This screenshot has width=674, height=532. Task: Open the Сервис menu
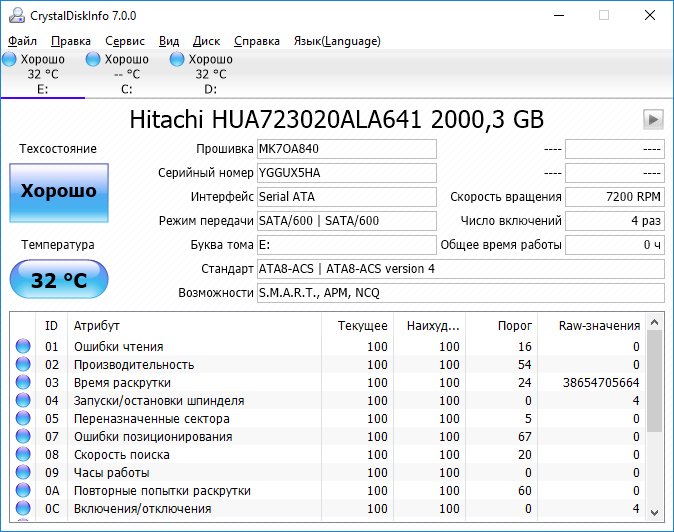coord(125,41)
